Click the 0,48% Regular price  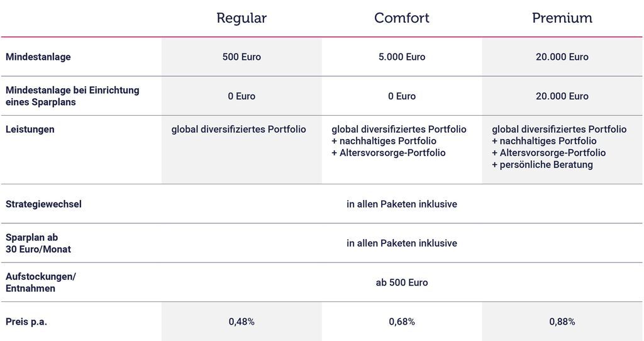241,321
